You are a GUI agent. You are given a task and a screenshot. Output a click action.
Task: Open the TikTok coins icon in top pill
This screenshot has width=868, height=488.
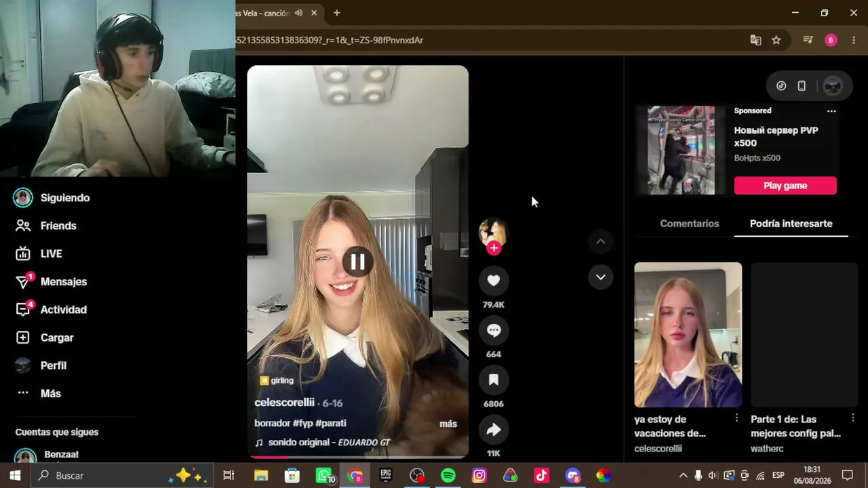tap(781, 86)
